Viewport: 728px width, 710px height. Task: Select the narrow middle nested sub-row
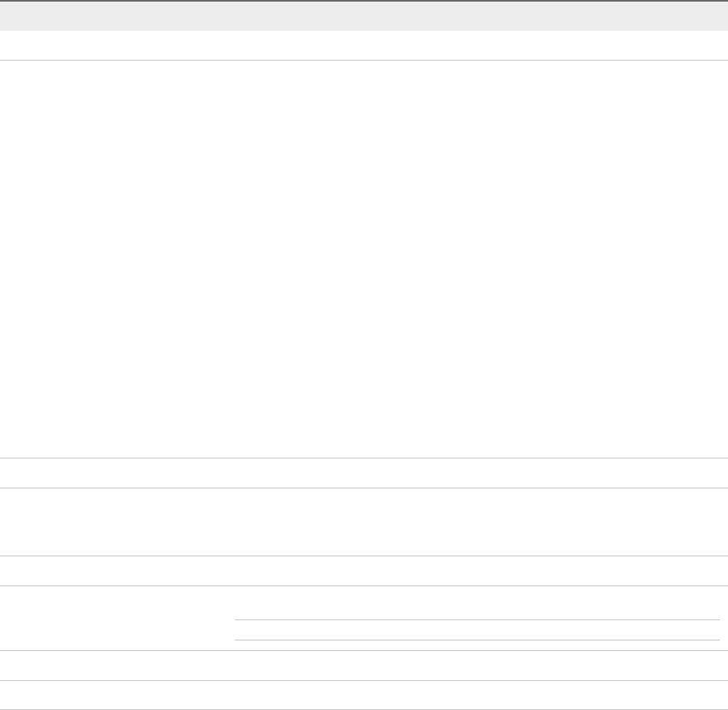point(477,630)
